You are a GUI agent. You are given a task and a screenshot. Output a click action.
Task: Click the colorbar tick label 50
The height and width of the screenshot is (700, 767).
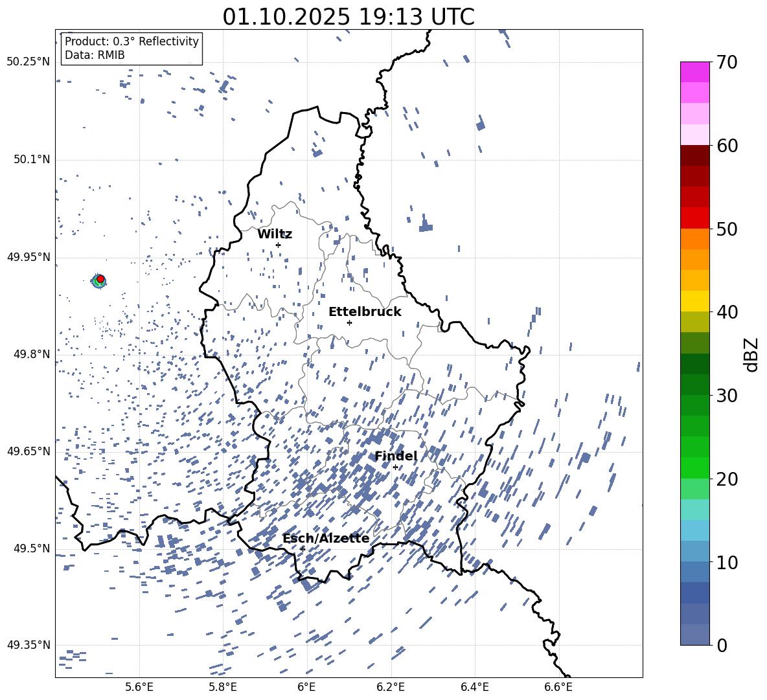coord(727,229)
